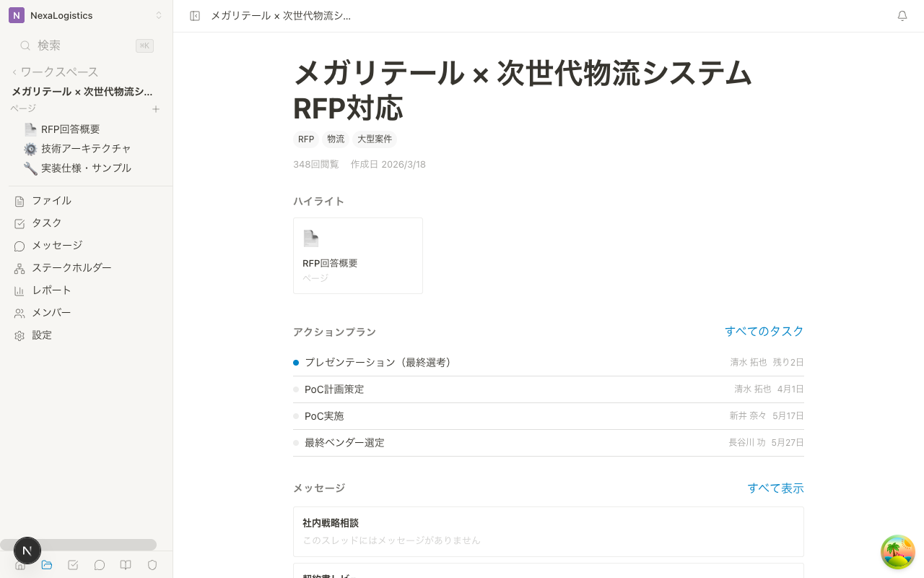
Task: Mark PoC計画策定 task as in progress
Action: coord(296,389)
